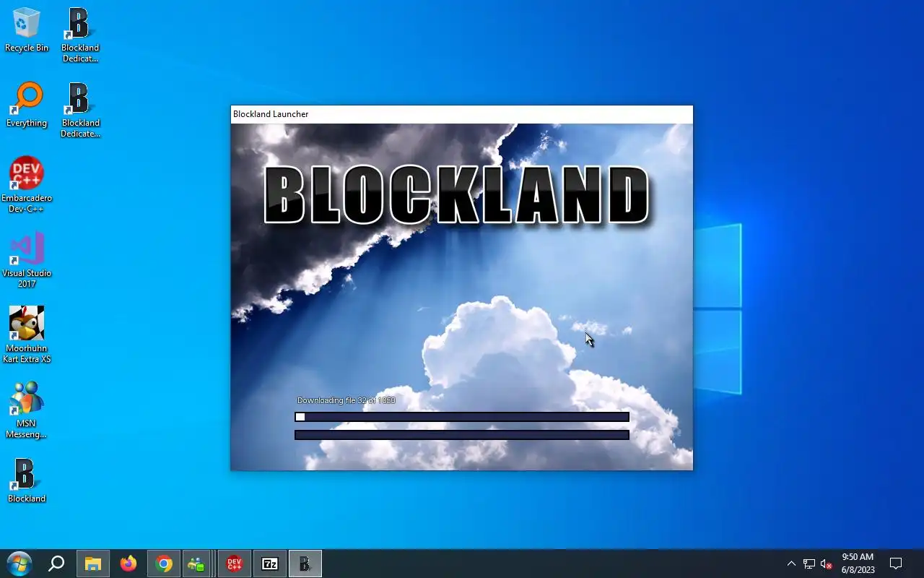Show hidden tray icons chevron
This screenshot has height=578, width=924.
pos(791,564)
